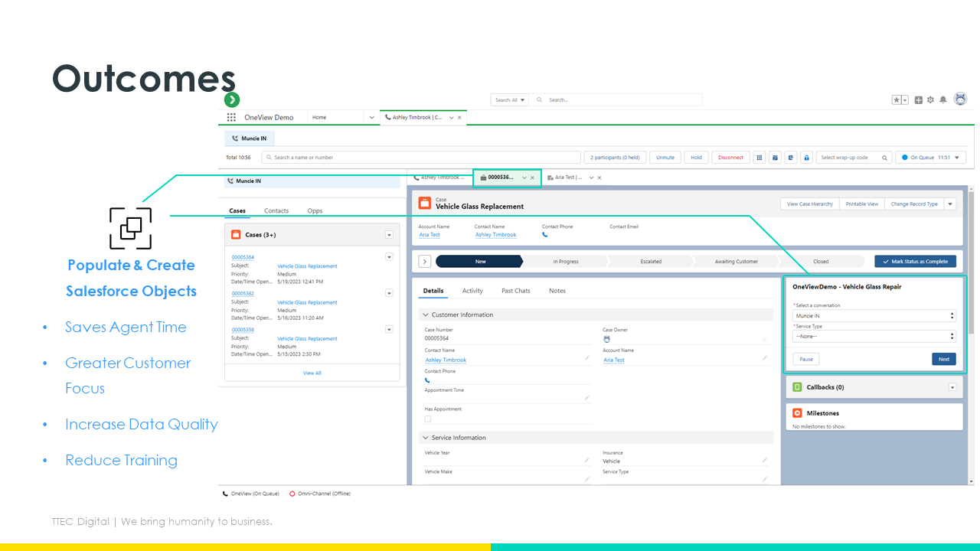Edit Appointment Time with the pencil icon
This screenshot has height=551, width=980.
click(587, 398)
